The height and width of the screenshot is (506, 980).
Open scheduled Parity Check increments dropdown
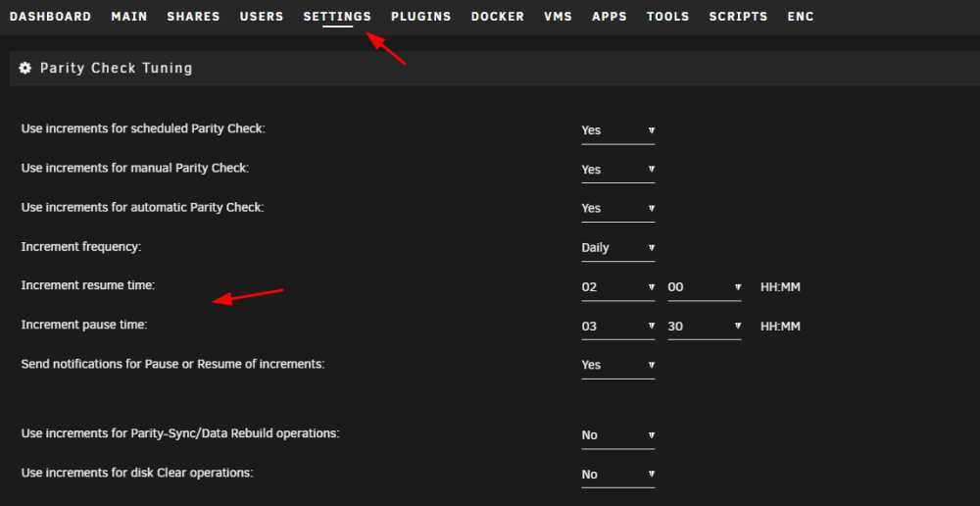(x=618, y=130)
